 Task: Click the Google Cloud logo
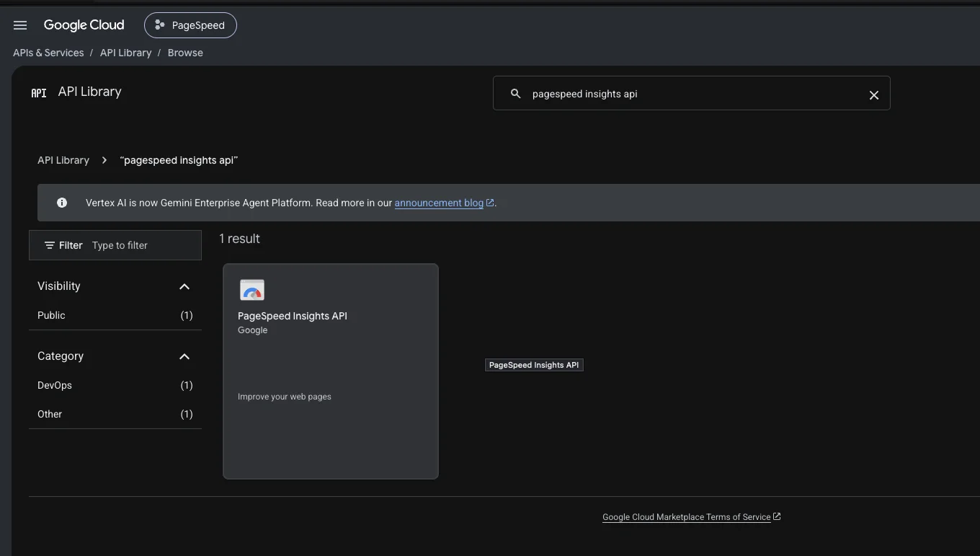pos(84,25)
